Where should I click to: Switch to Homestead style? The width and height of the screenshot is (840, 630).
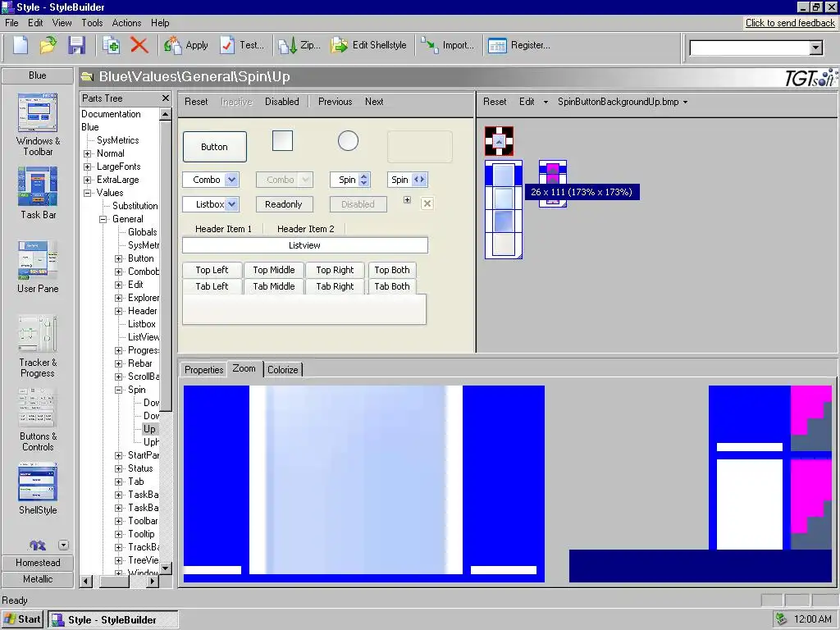click(x=38, y=563)
